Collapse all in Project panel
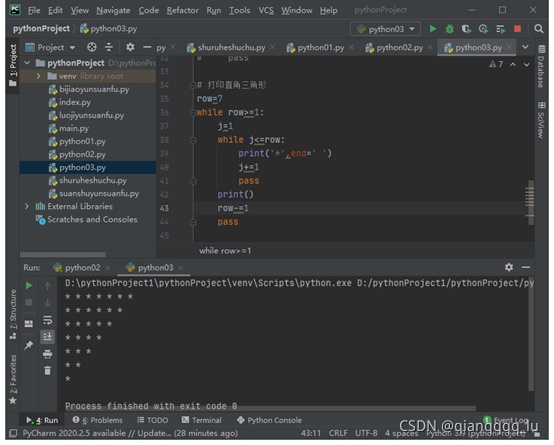The image size is (554, 445). coord(109,47)
